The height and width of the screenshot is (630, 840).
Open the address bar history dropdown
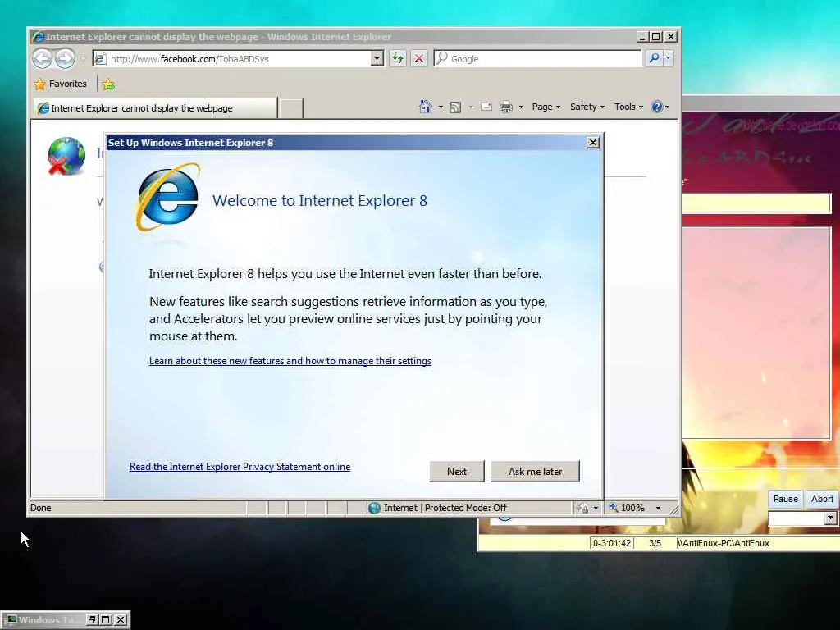coord(377,58)
